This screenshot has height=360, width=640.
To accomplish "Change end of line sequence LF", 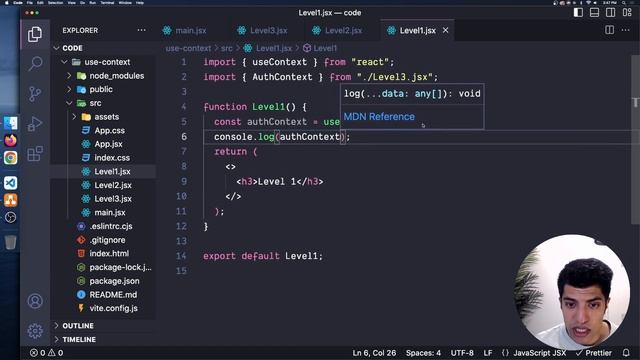I will coord(488,353).
